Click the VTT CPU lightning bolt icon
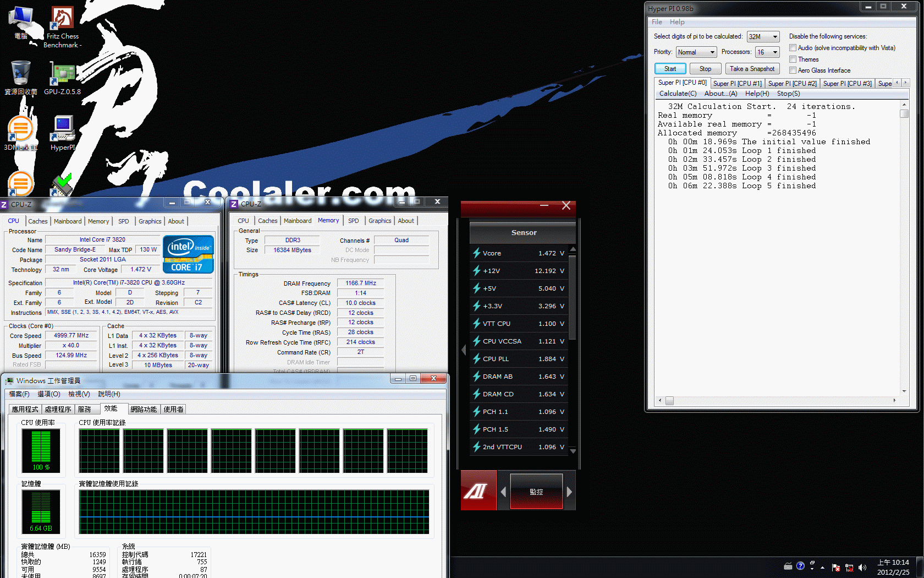 point(476,324)
